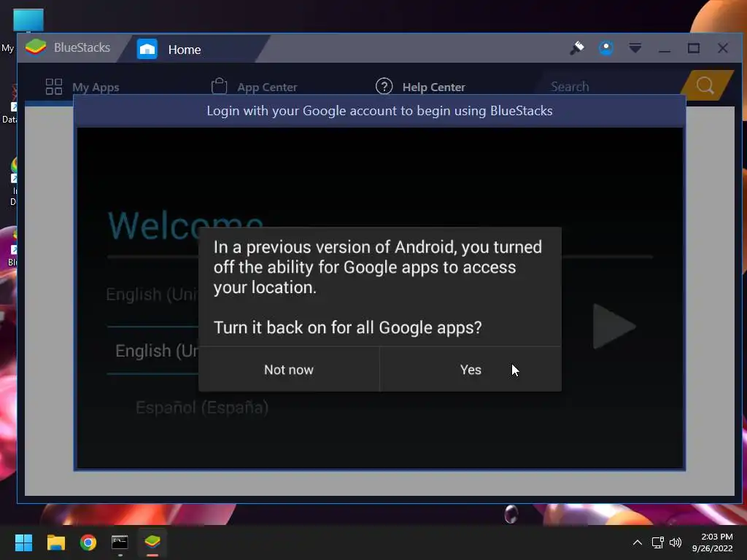
Task: Open the Windows Start menu
Action: click(23, 542)
